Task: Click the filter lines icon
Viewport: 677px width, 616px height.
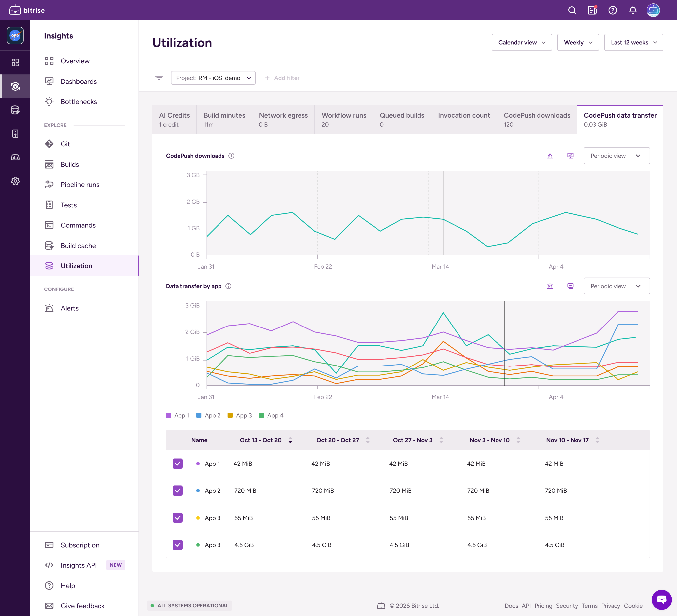Action: [159, 78]
